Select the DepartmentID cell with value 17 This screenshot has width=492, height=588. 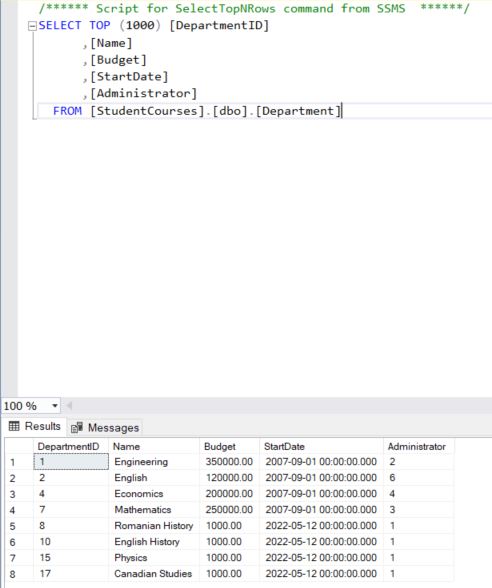pos(71,574)
